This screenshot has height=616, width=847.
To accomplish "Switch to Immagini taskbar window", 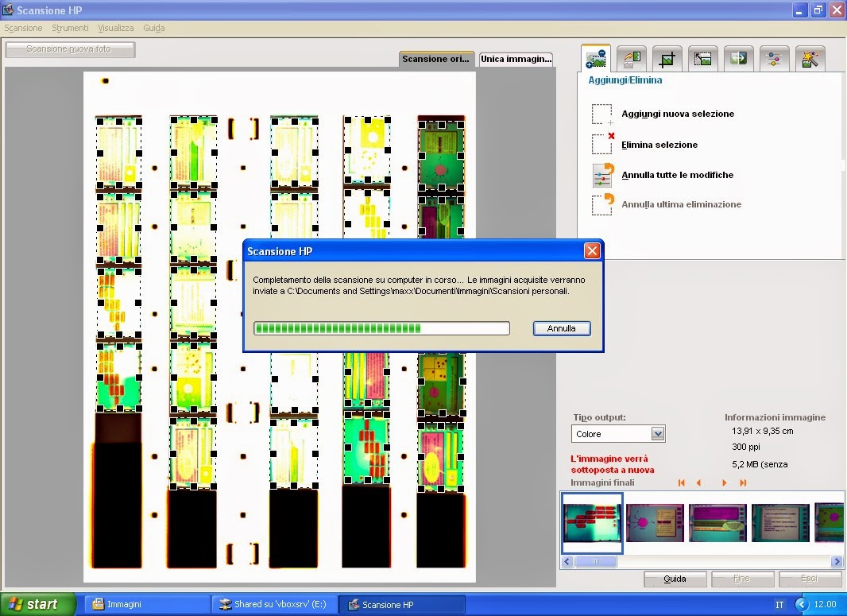I will click(x=147, y=604).
